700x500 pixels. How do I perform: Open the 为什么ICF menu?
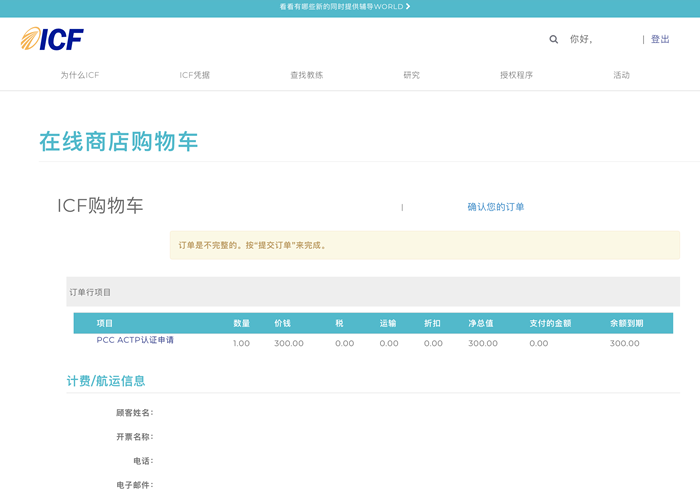coord(79,75)
